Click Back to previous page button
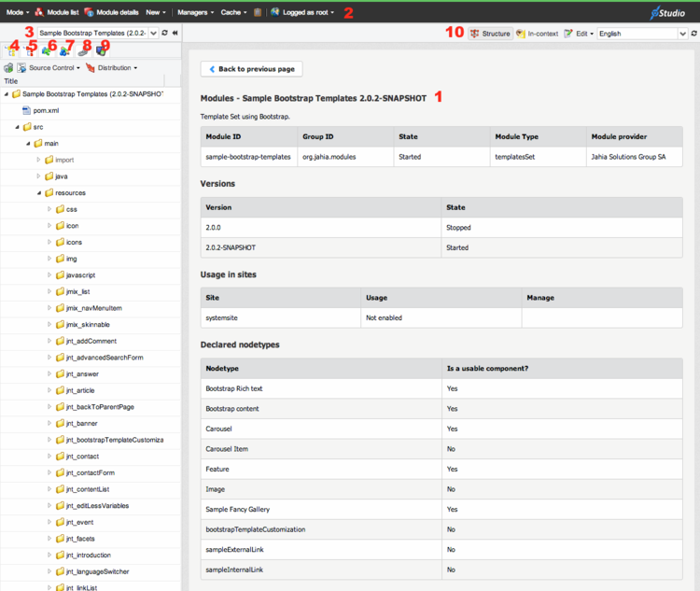The height and width of the screenshot is (591, 700). (x=251, y=69)
